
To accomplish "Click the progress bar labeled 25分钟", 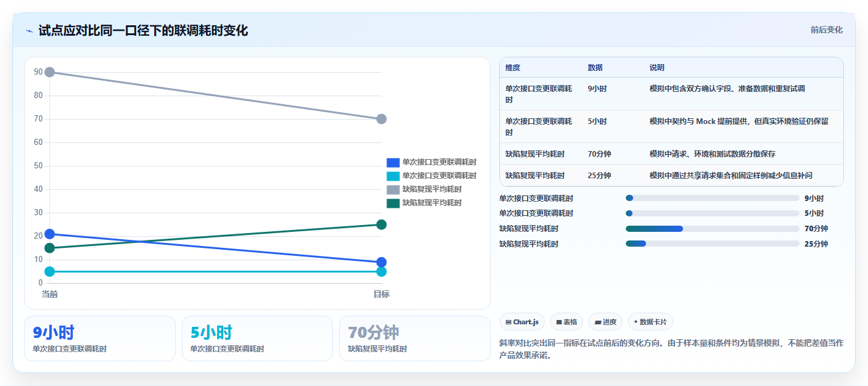I will (x=713, y=244).
